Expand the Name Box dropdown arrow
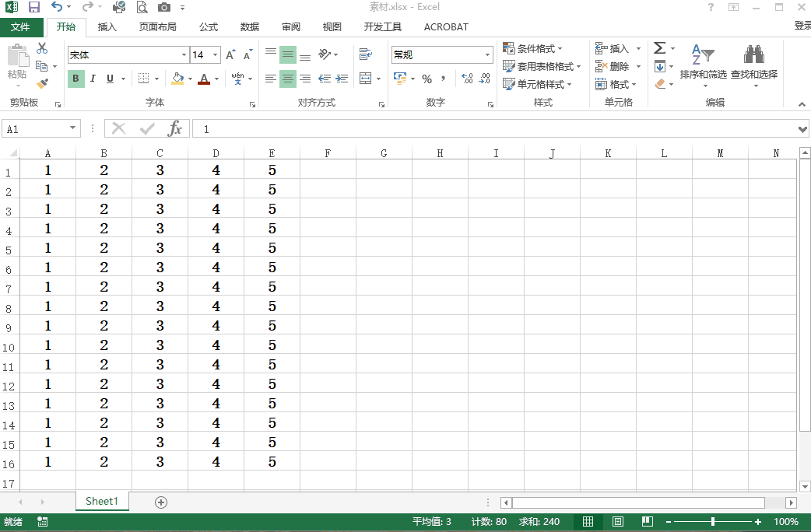811x532 pixels. (72, 128)
